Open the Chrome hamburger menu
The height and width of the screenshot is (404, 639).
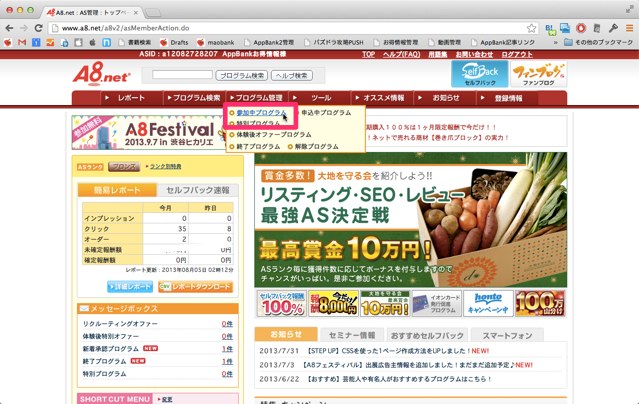(x=629, y=28)
